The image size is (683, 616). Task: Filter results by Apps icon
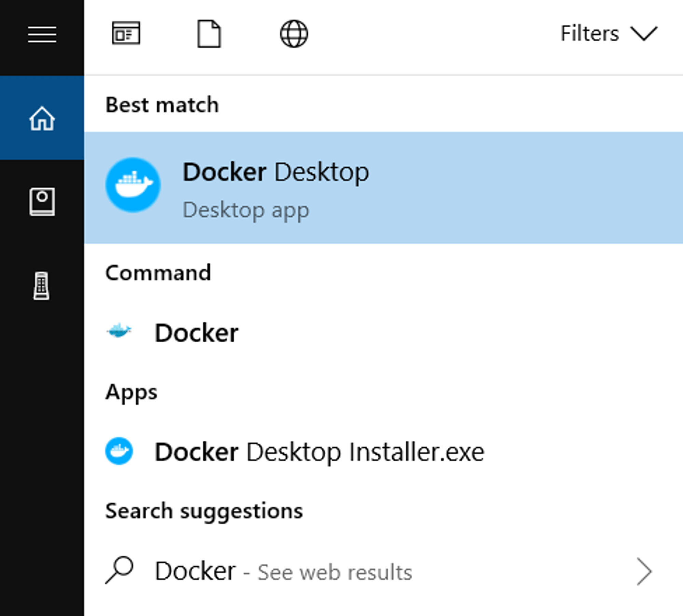[126, 33]
